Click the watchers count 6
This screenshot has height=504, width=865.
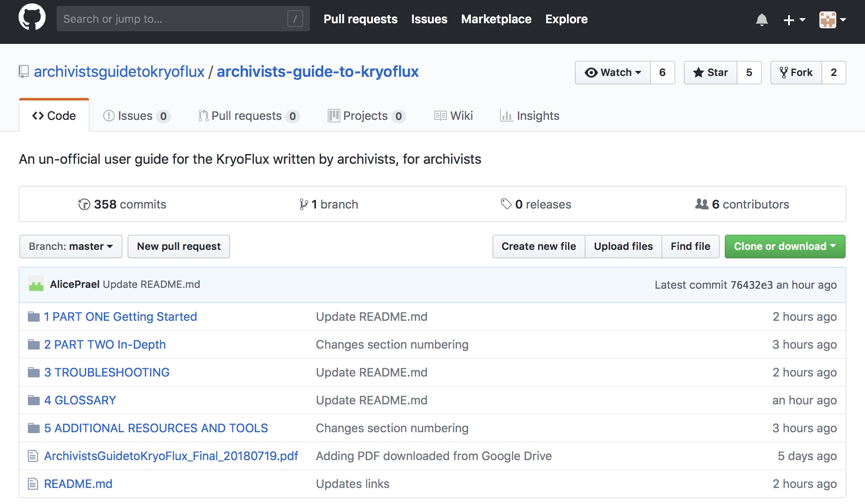click(662, 73)
